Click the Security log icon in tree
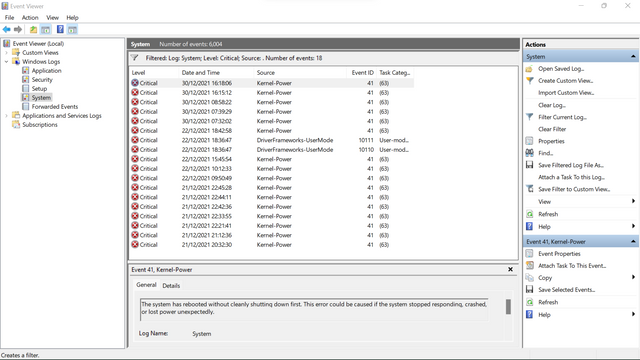640x360 pixels. [25, 79]
